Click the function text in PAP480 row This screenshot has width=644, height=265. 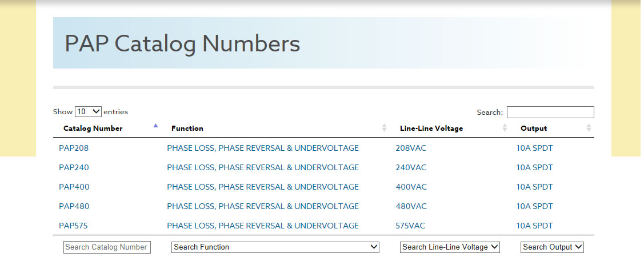click(263, 206)
